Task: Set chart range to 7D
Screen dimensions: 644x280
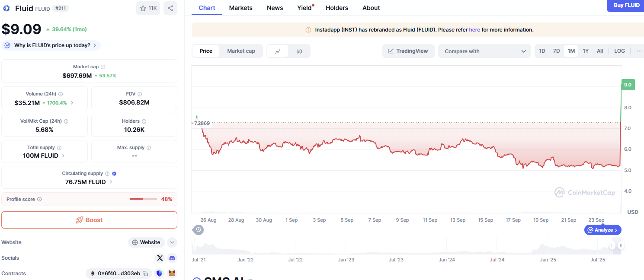Action: point(557,51)
